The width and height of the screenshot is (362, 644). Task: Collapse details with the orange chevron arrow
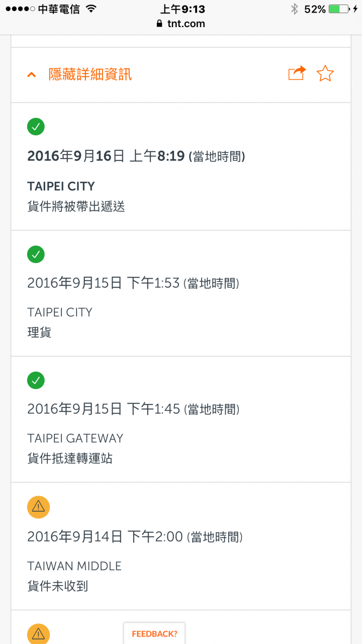coord(32,75)
